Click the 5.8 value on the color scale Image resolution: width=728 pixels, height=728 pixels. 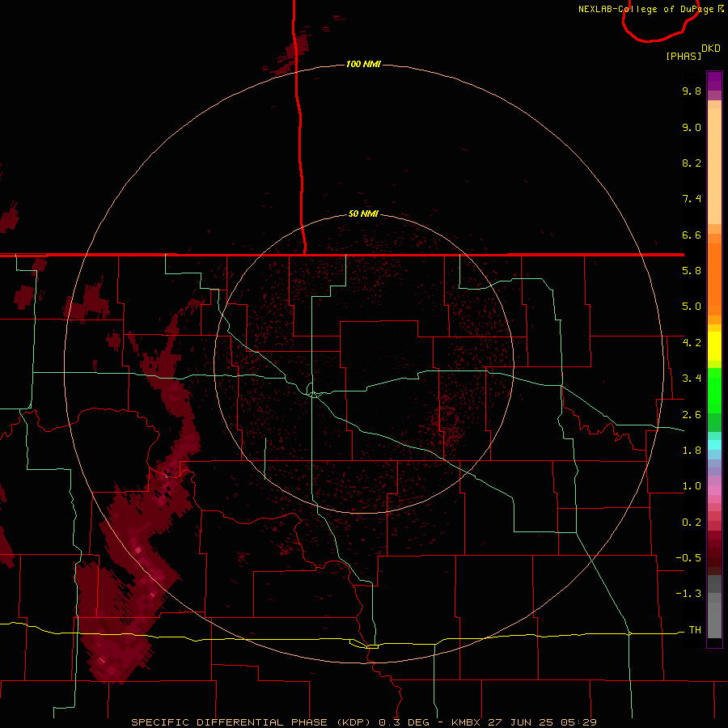pyautogui.click(x=692, y=271)
